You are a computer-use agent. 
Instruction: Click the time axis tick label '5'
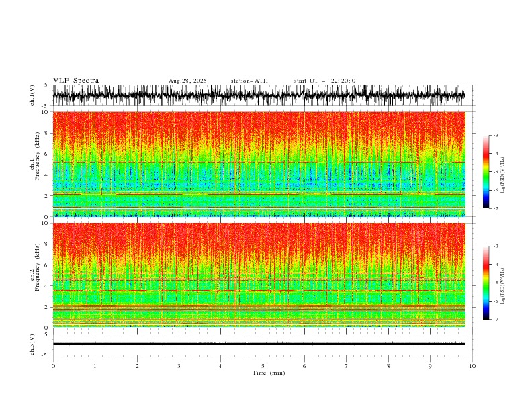click(x=263, y=366)
